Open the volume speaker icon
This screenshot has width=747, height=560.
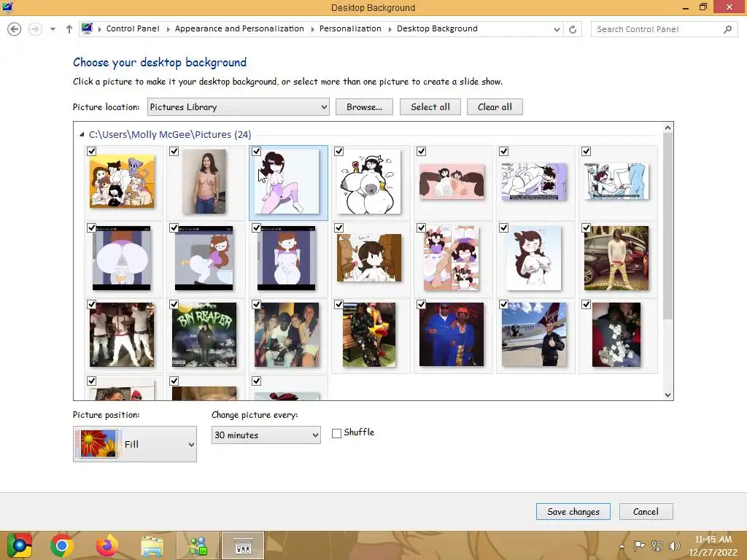tap(674, 546)
